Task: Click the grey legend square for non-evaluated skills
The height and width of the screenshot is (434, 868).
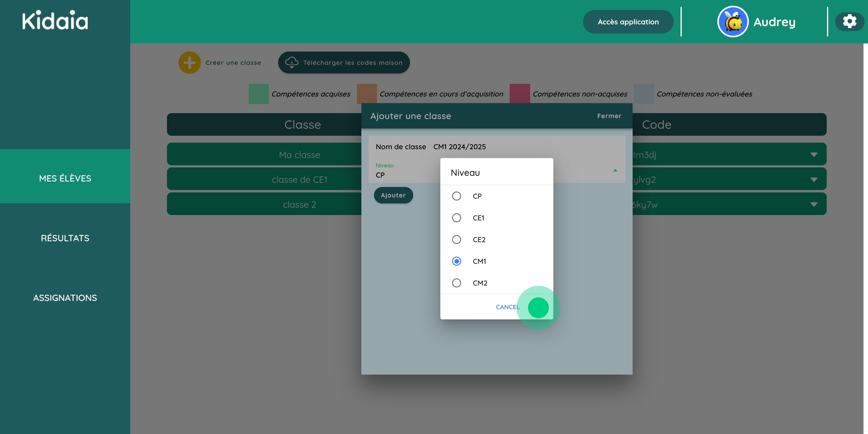Action: (x=644, y=94)
